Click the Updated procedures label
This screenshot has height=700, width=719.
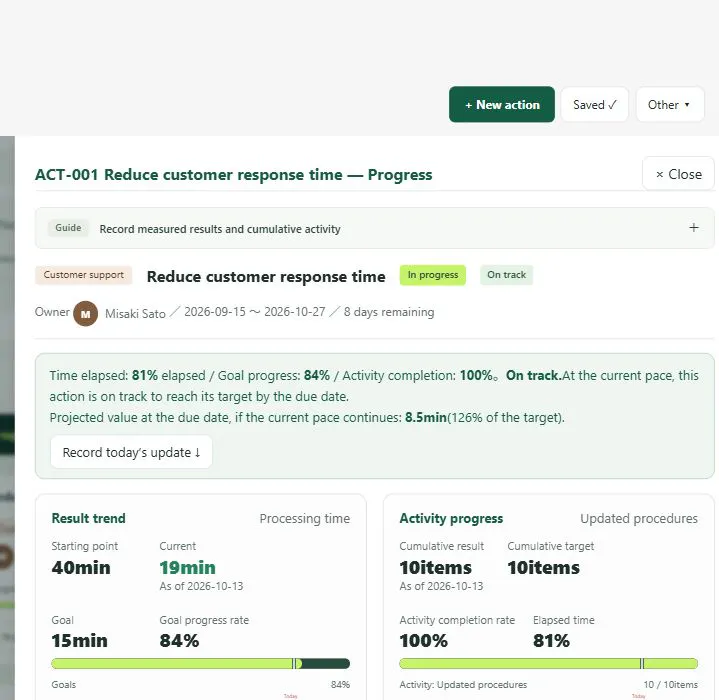639,518
